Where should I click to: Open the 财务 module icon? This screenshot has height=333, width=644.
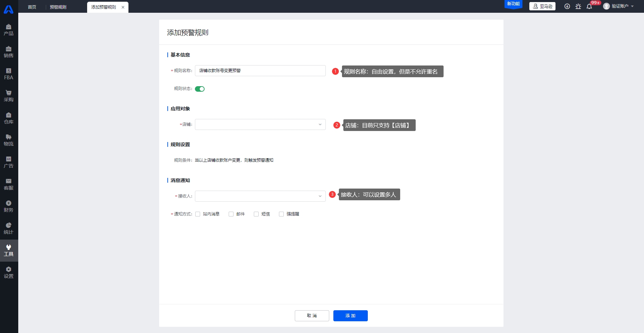click(x=9, y=206)
